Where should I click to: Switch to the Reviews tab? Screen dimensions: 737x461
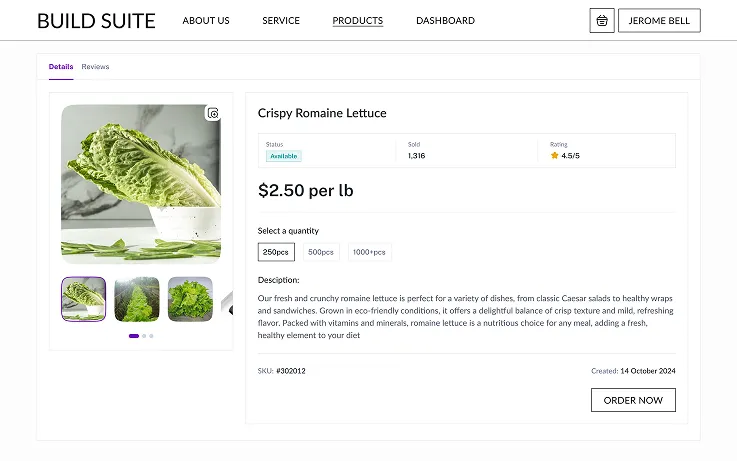96,67
